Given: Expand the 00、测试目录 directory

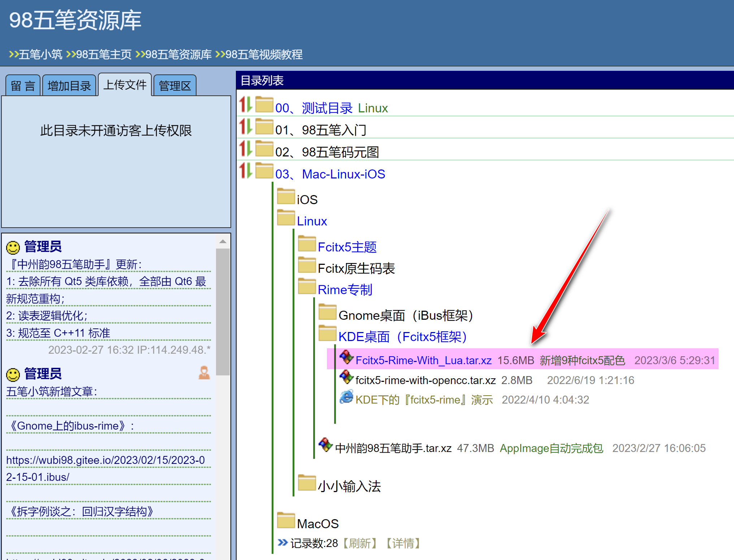Looking at the screenshot, I should [314, 108].
